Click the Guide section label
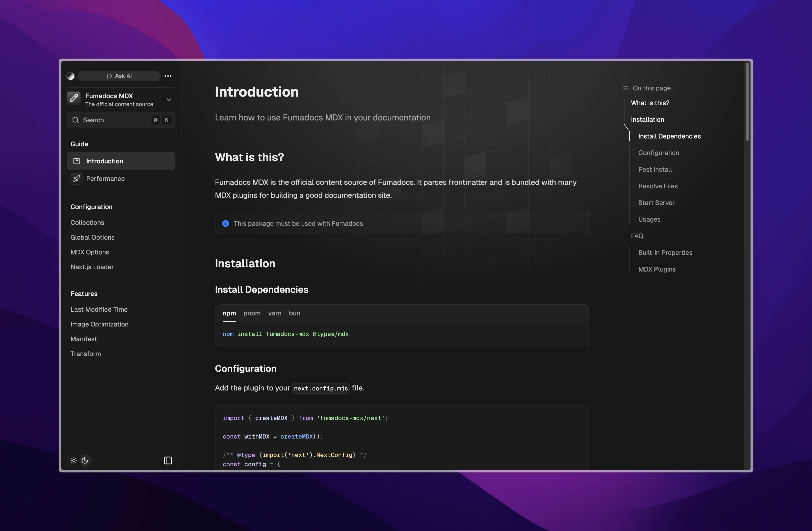Viewport: 812px width, 531px height. [79, 144]
